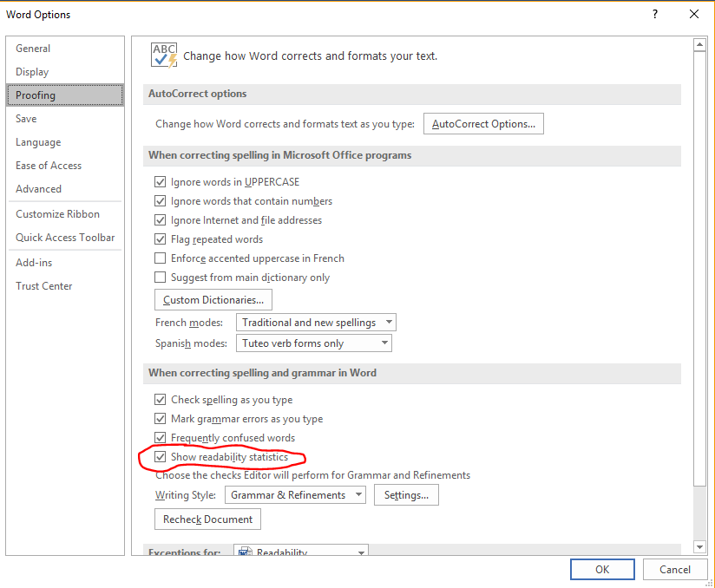
Task: Open the French modes dropdown
Action: 316,323
